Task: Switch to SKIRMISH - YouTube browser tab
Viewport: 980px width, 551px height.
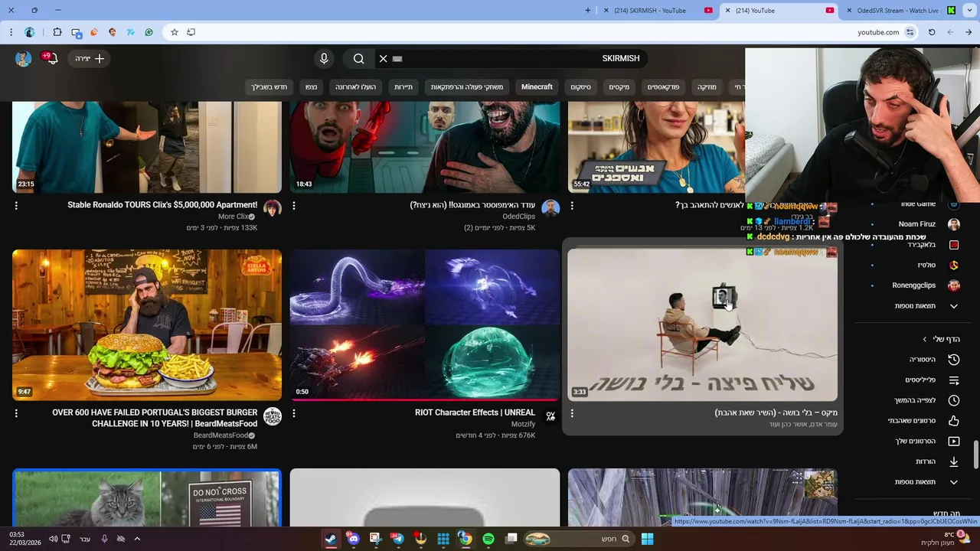Action: (658, 11)
